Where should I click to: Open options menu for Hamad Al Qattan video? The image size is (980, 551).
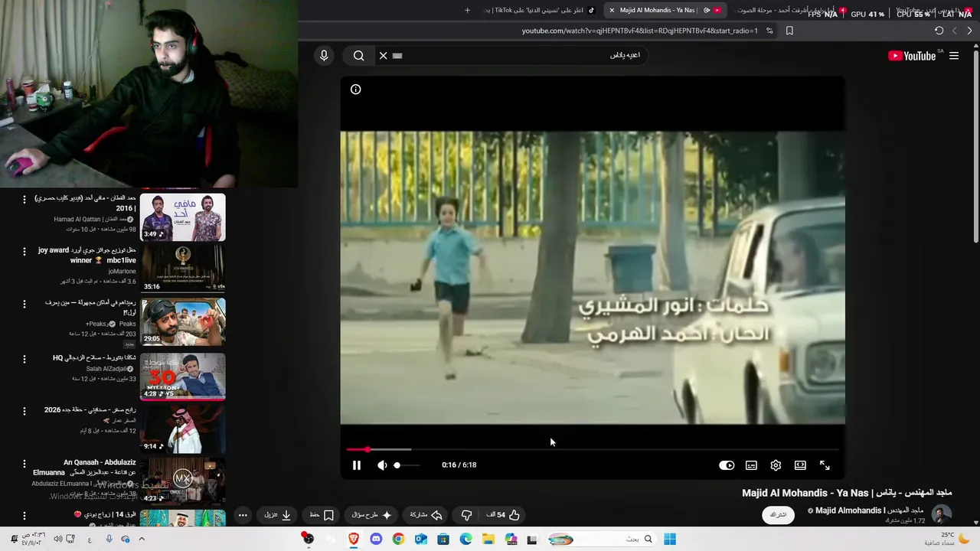pos(24,199)
